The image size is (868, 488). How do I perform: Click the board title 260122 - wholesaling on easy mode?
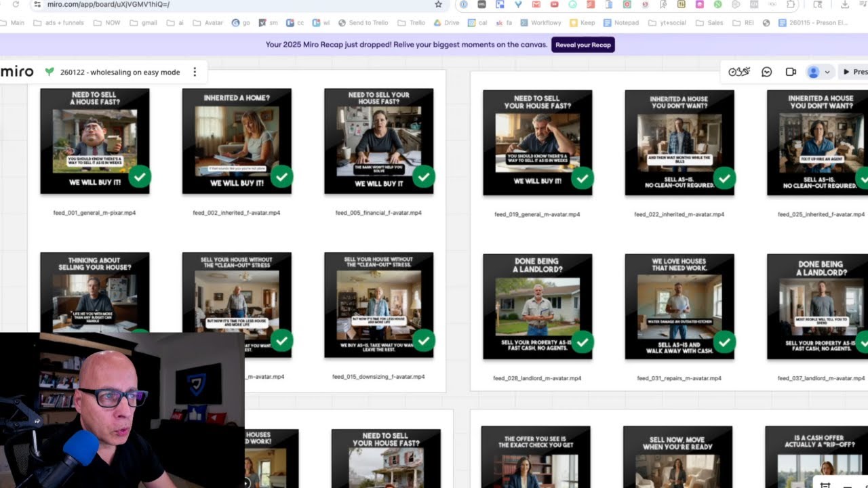[x=120, y=72]
